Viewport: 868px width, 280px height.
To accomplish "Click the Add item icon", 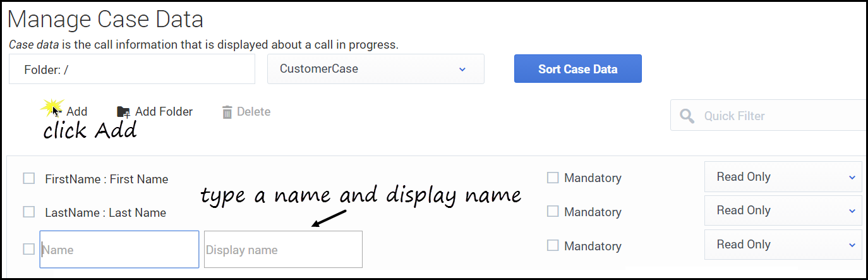I will (57, 112).
